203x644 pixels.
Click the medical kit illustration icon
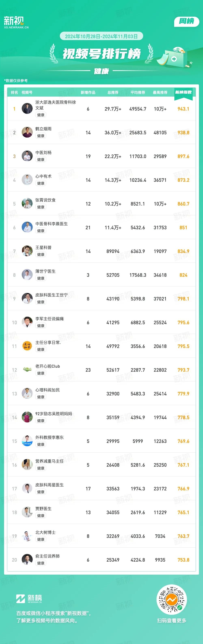[175, 57]
